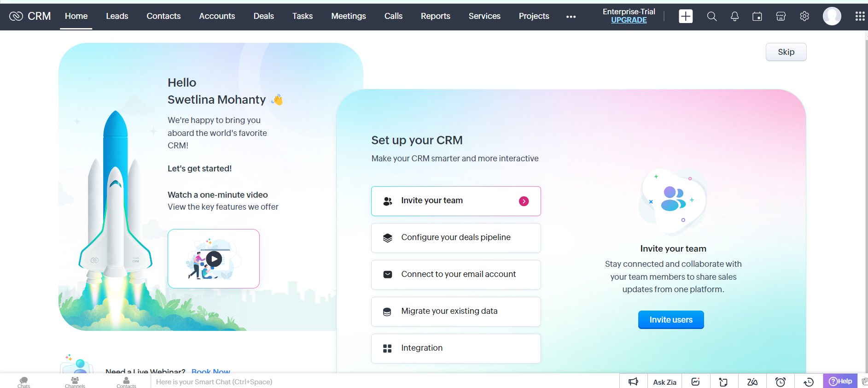Open the apps grid launcher icon
The width and height of the screenshot is (868, 388).
tap(860, 17)
